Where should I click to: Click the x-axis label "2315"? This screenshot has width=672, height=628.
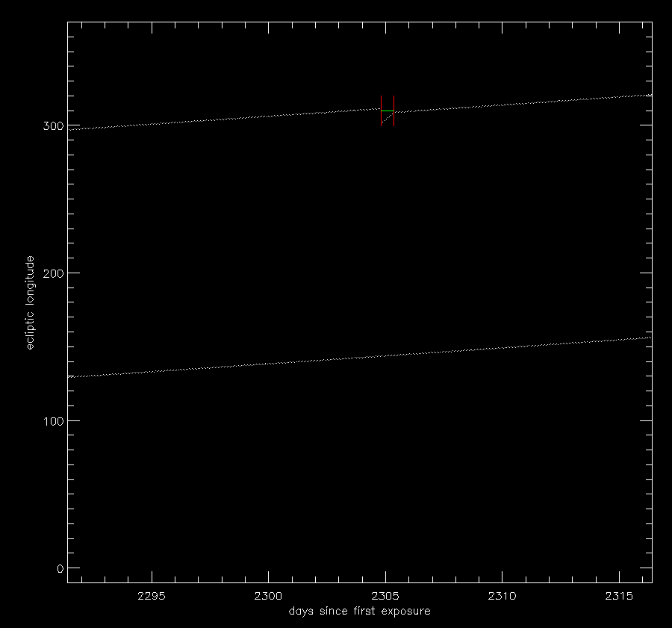point(619,596)
